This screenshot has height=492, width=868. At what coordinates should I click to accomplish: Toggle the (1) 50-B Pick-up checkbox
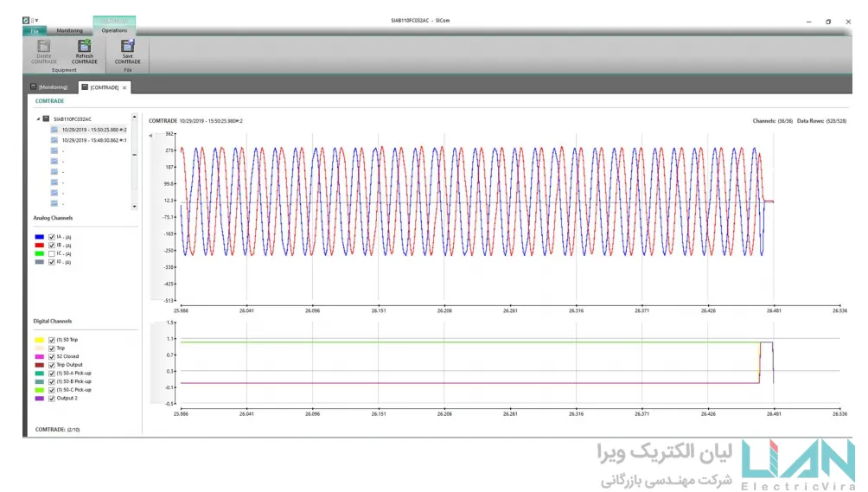[52, 381]
